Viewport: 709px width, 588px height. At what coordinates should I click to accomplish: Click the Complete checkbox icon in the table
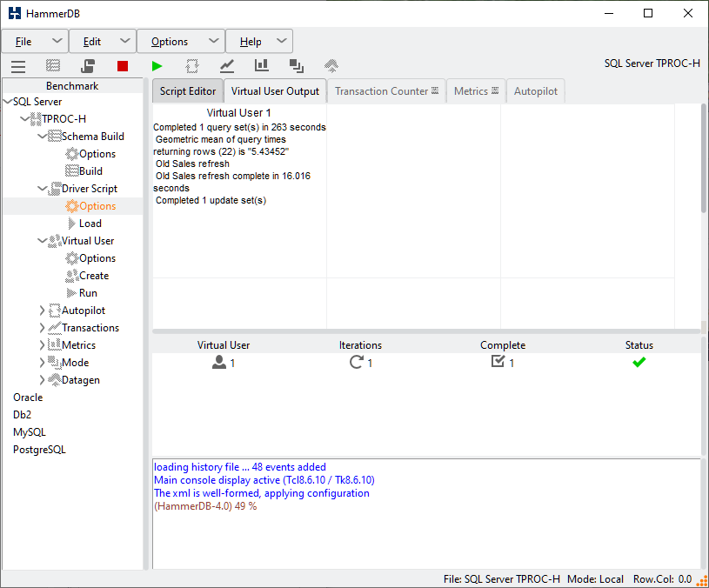(x=498, y=362)
